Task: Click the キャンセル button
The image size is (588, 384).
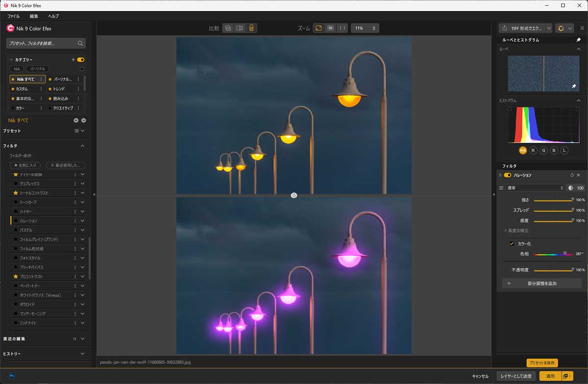Action: (x=480, y=376)
